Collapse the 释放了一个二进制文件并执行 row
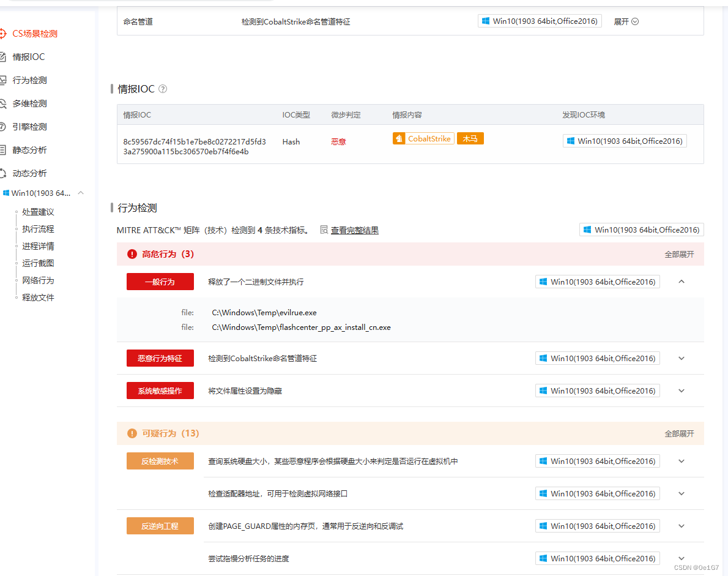This screenshot has height=576, width=728. tap(681, 282)
